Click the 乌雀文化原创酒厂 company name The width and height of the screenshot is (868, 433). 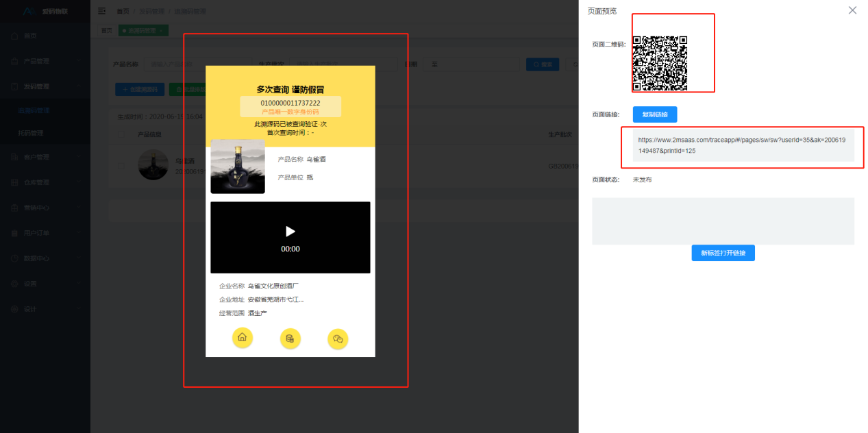pos(273,286)
